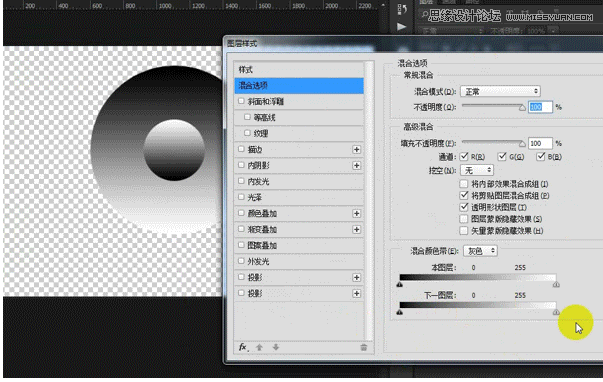The image size is (603, 382).
Task: Toggle the G channel checkbox
Action: (x=502, y=156)
